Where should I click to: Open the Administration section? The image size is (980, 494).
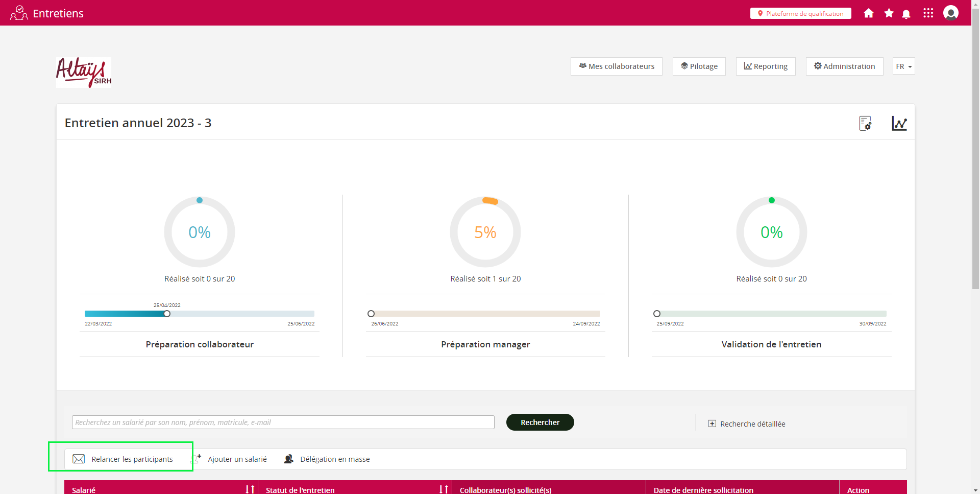[x=844, y=66]
